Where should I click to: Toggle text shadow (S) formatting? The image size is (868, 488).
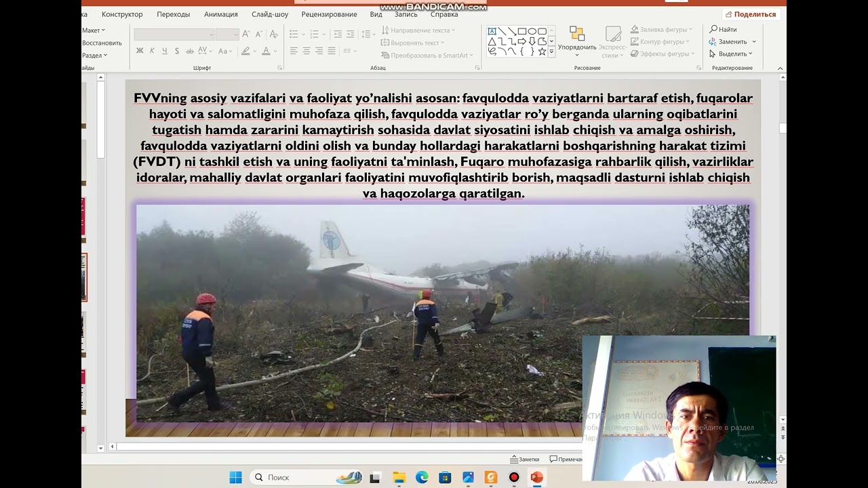[x=177, y=51]
